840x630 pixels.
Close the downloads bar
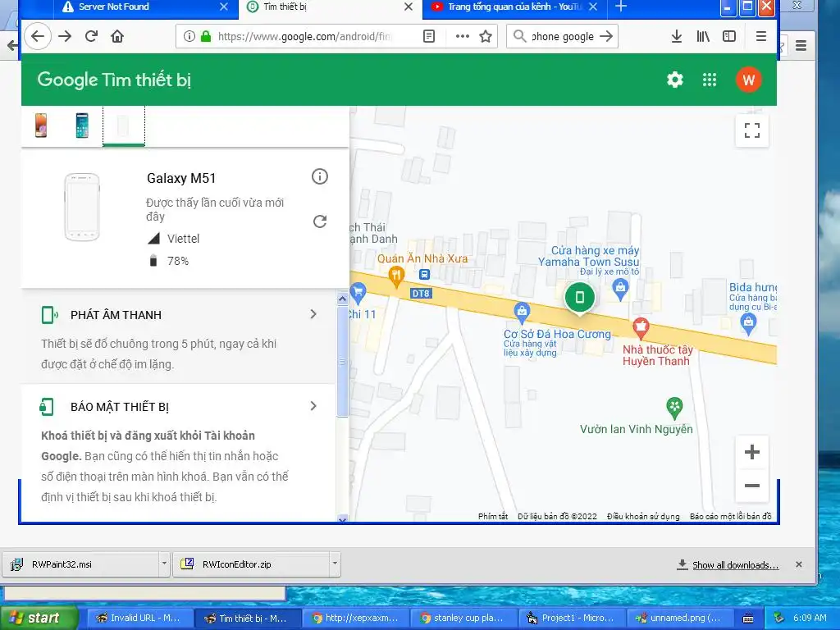(799, 564)
